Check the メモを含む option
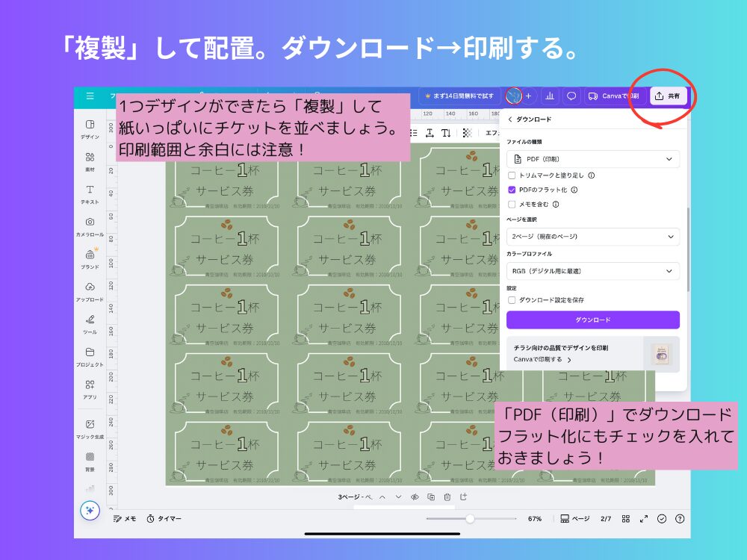 pyautogui.click(x=512, y=204)
